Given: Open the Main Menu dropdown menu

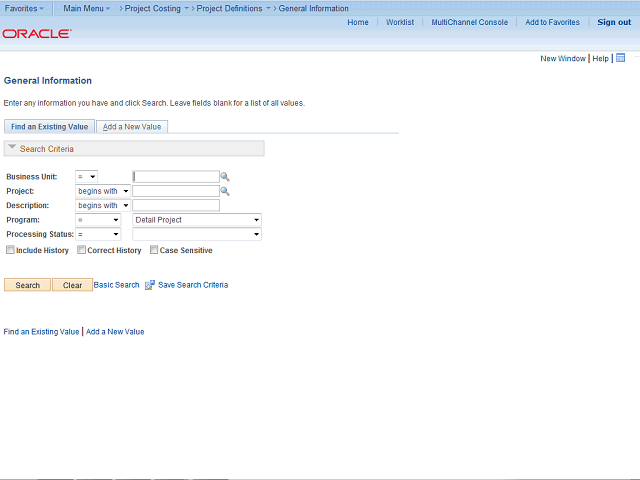Looking at the screenshot, I should pos(86,8).
